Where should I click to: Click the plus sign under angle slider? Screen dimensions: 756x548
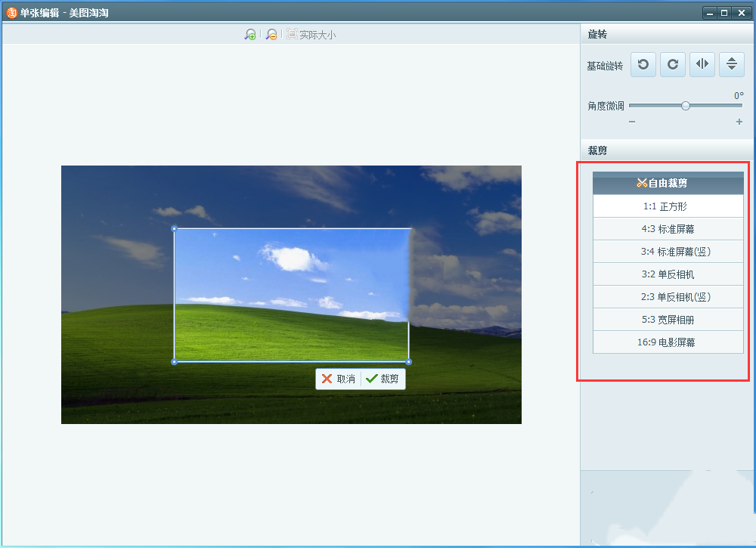point(739,122)
